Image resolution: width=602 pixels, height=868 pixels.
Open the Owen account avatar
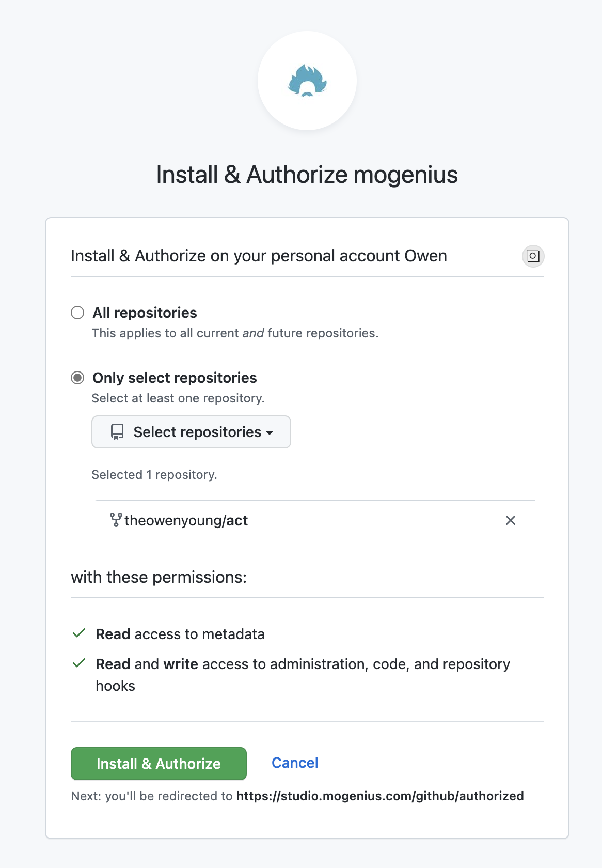tap(533, 256)
